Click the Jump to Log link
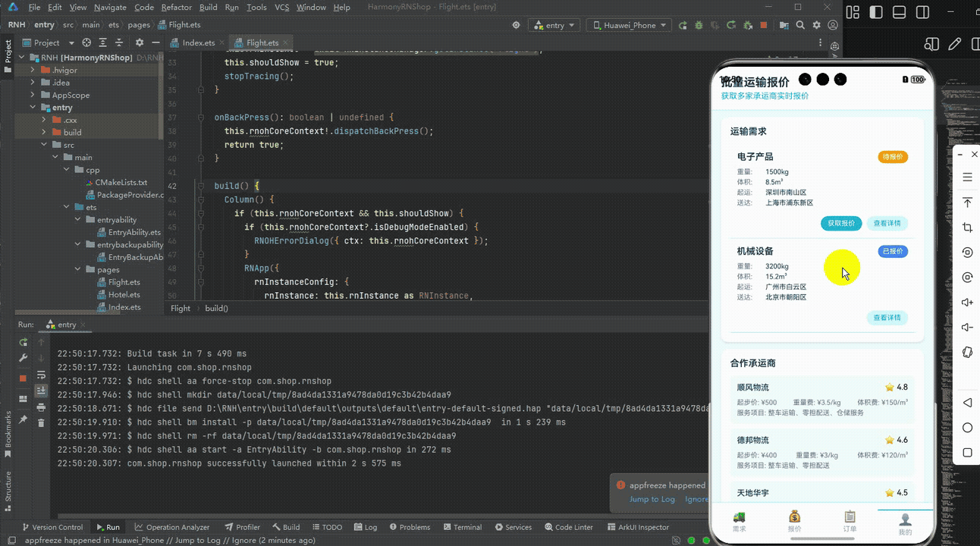Image resolution: width=980 pixels, height=546 pixels. tap(652, 499)
